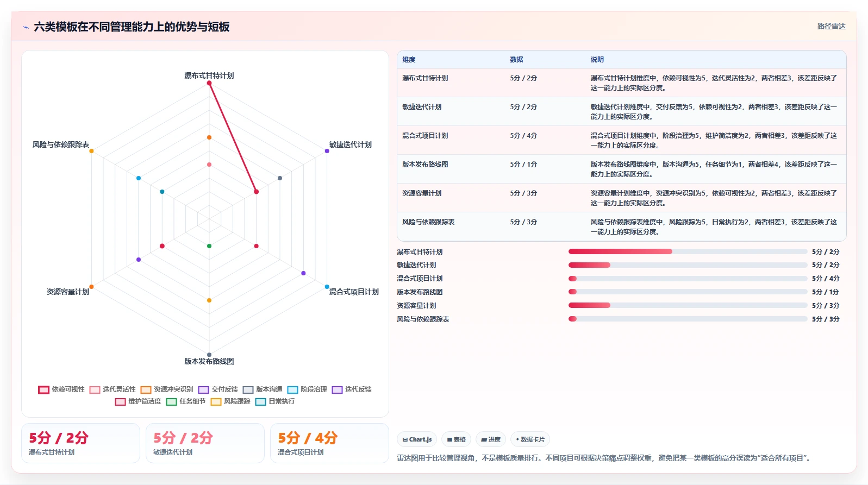The image size is (868, 485).
Task: Click the 5分 / 1分 score beside the 版本发布路线图 bar
Action: click(826, 292)
